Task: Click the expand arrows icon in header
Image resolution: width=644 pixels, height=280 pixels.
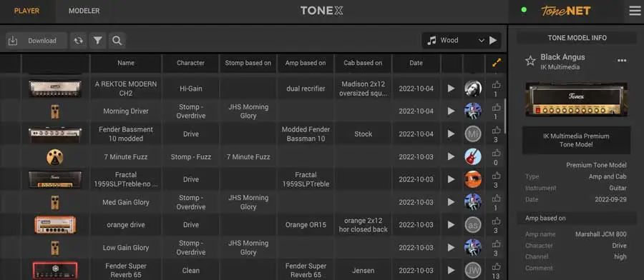Action: (x=497, y=63)
